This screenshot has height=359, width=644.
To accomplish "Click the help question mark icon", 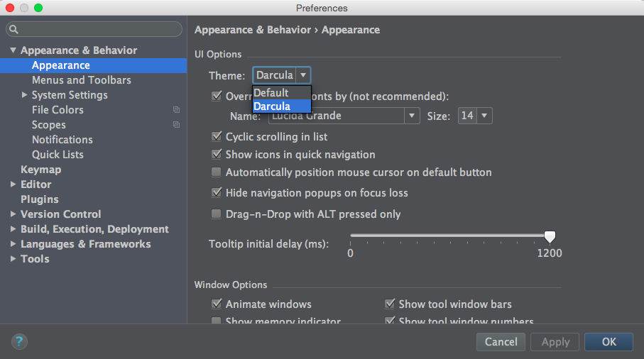I will coord(19,341).
